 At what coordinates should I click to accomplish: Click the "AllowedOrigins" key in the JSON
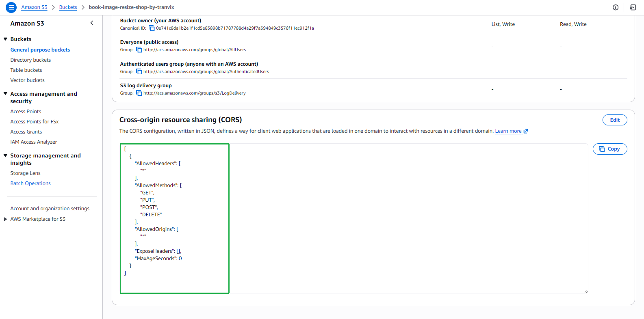155,229
